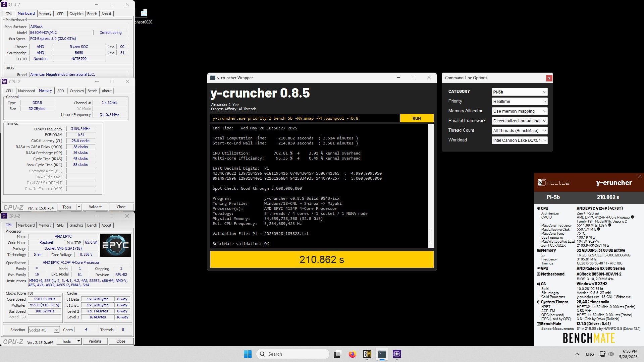Open About tab in Mainboard window

pos(106,14)
